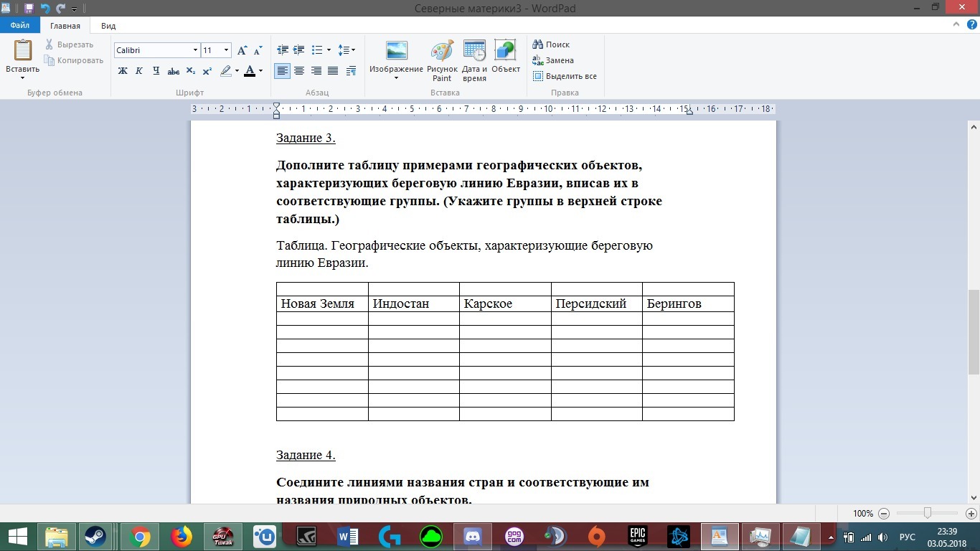Justify the paragraph text
The width and height of the screenshot is (980, 551).
[x=333, y=71]
